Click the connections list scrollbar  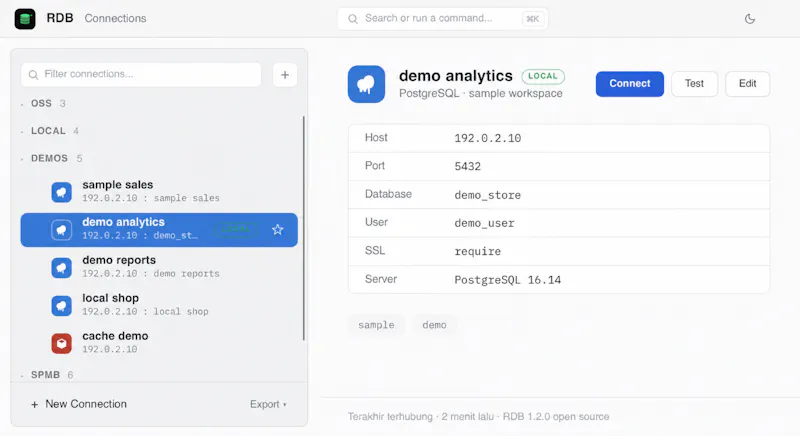coord(304,228)
